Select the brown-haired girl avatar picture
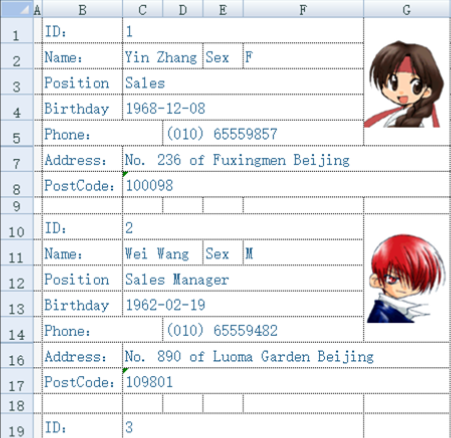The height and width of the screenshot is (438, 451). (404, 84)
